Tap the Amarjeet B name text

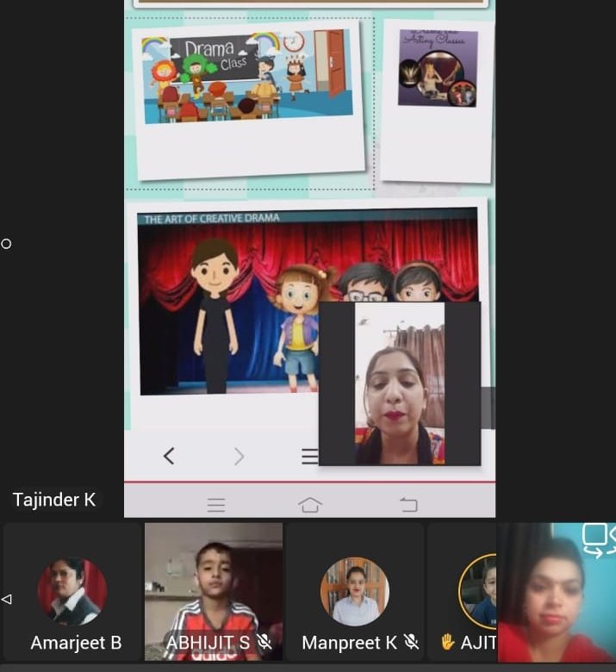tap(76, 643)
